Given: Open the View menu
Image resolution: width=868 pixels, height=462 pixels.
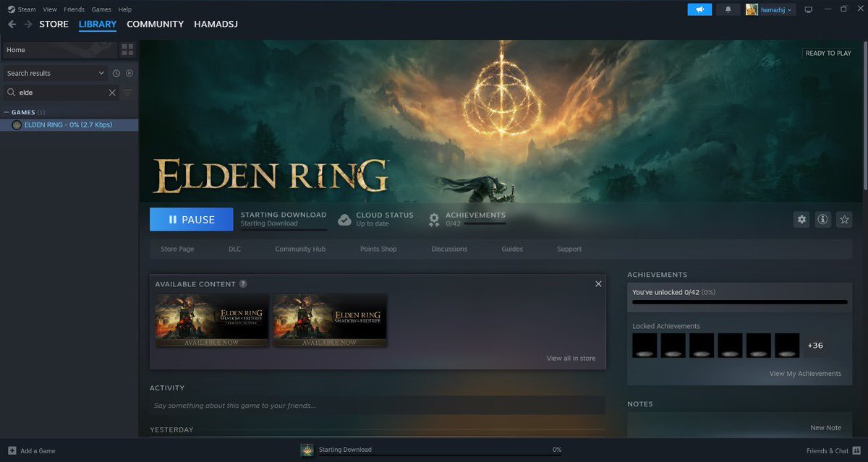Looking at the screenshot, I should [50, 9].
